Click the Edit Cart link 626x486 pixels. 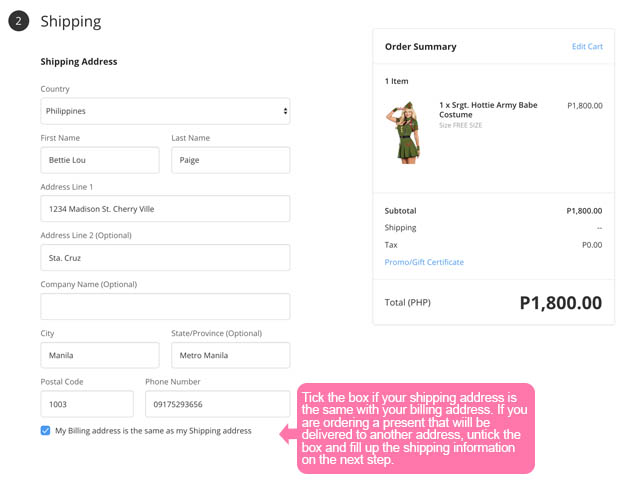click(x=587, y=47)
